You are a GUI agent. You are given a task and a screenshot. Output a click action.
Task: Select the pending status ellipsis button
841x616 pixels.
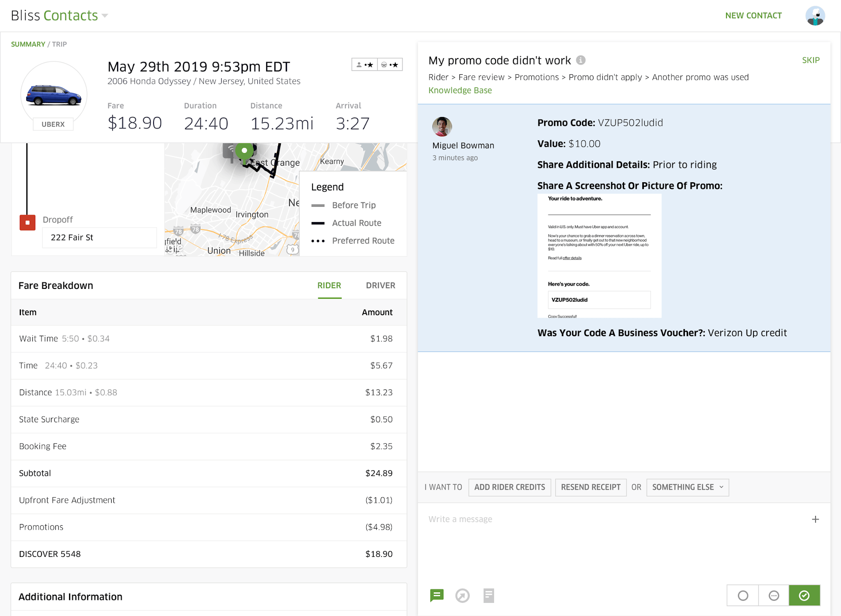pyautogui.click(x=774, y=595)
